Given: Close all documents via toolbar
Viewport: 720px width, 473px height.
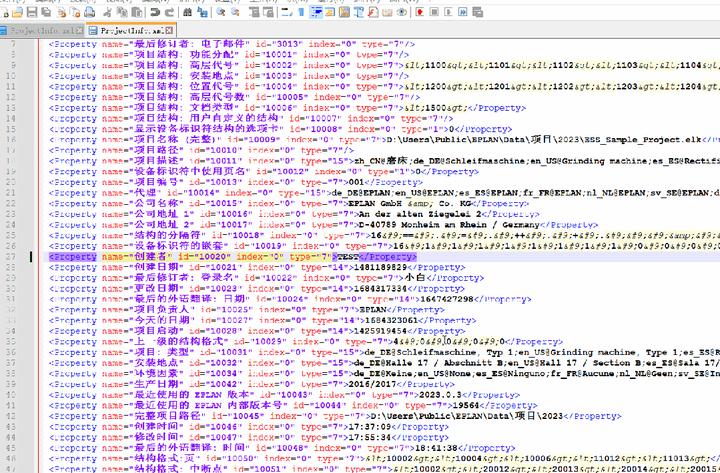Looking at the screenshot, I should [x=76, y=12].
